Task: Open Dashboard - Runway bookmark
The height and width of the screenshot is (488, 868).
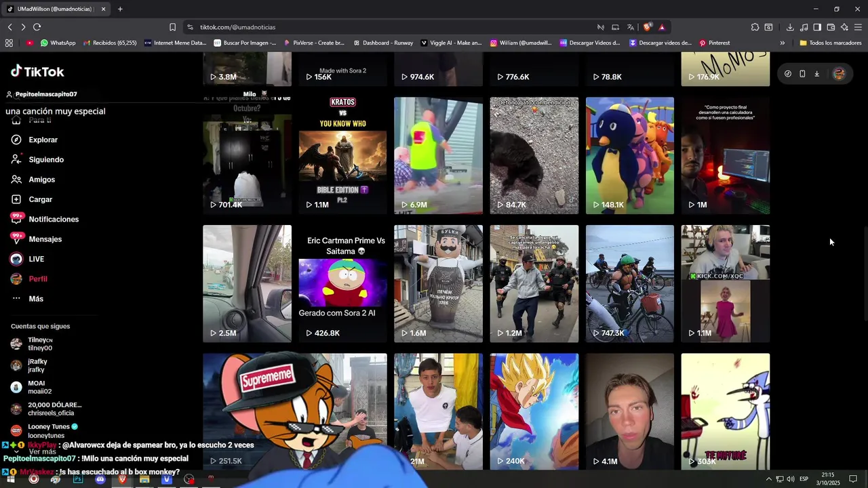Action: 382,43
